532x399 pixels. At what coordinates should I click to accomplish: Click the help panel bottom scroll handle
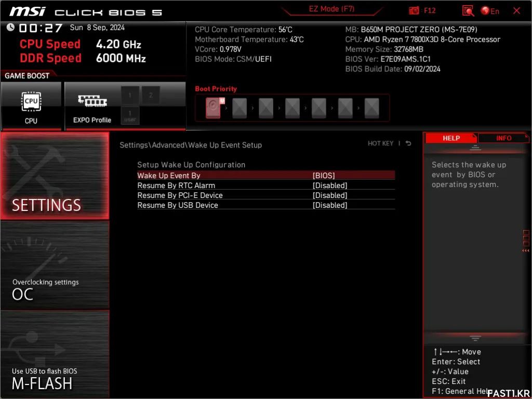click(x=475, y=338)
